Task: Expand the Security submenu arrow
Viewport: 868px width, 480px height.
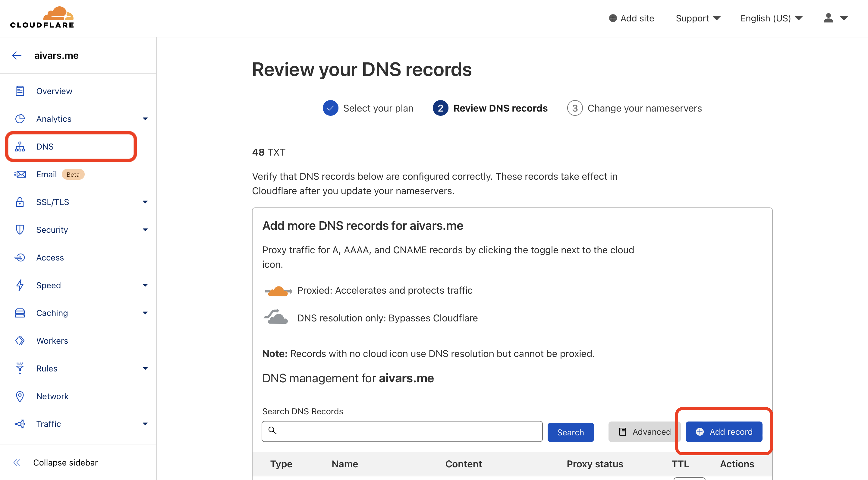Action: coord(145,229)
